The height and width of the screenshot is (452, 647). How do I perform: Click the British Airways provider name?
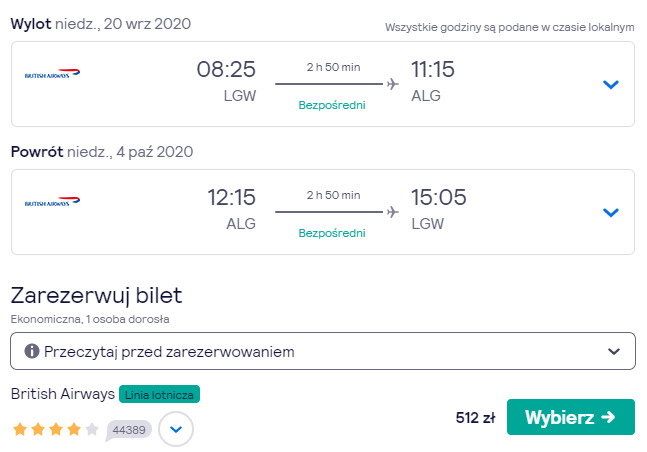63,394
